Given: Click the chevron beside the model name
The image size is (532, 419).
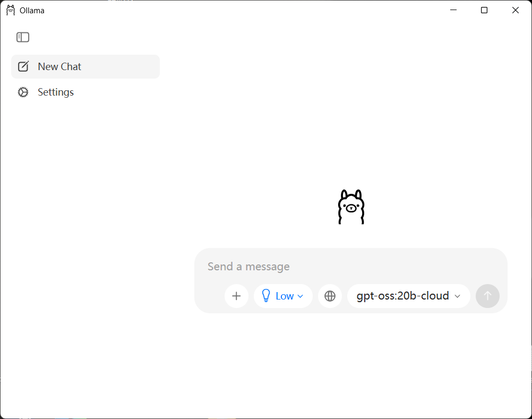Looking at the screenshot, I should [x=458, y=296].
